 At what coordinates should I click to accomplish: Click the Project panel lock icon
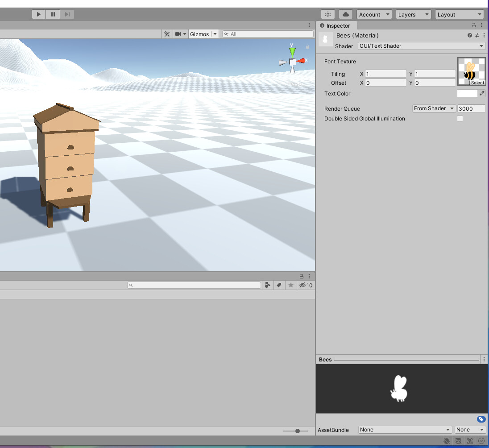pos(301,276)
